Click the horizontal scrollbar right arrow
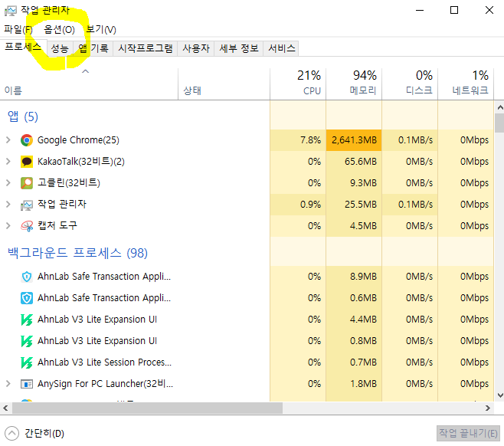This screenshot has width=504, height=446. [x=488, y=408]
